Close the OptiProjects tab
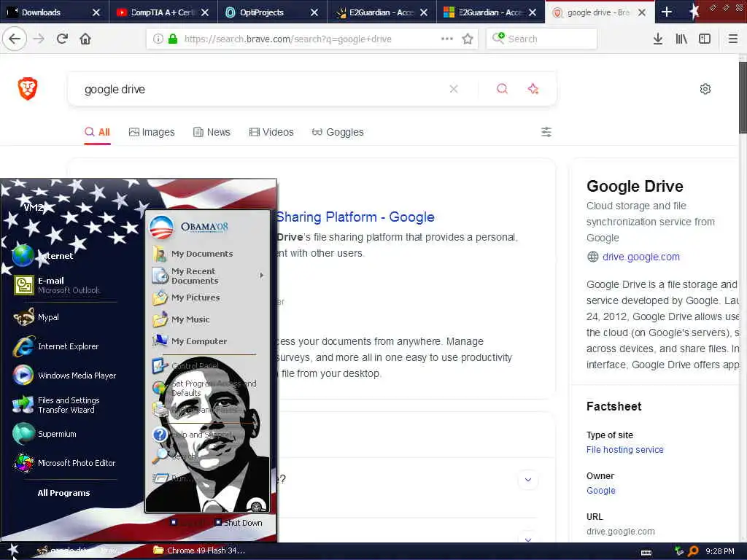The image size is (747, 560). coord(314,12)
